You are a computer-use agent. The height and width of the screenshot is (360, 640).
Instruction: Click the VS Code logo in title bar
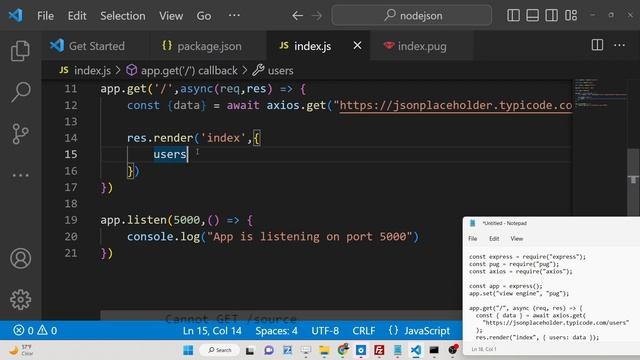pos(16,16)
